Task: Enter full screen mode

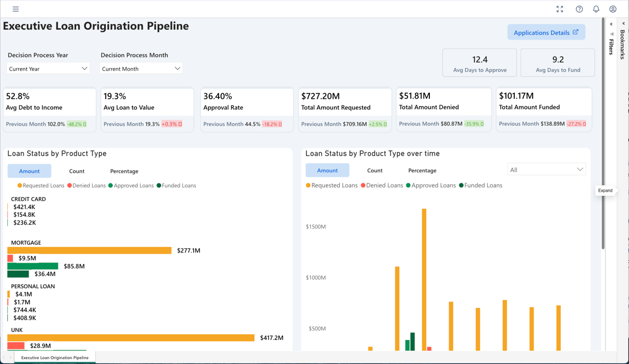Action: pos(560,9)
